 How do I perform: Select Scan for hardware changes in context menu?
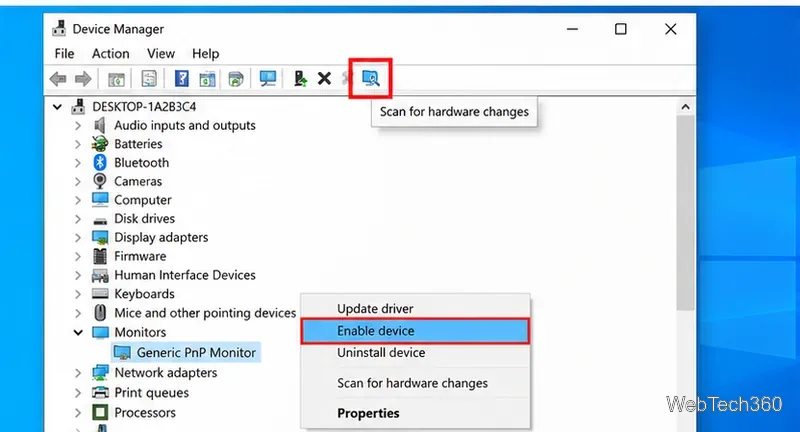click(415, 383)
